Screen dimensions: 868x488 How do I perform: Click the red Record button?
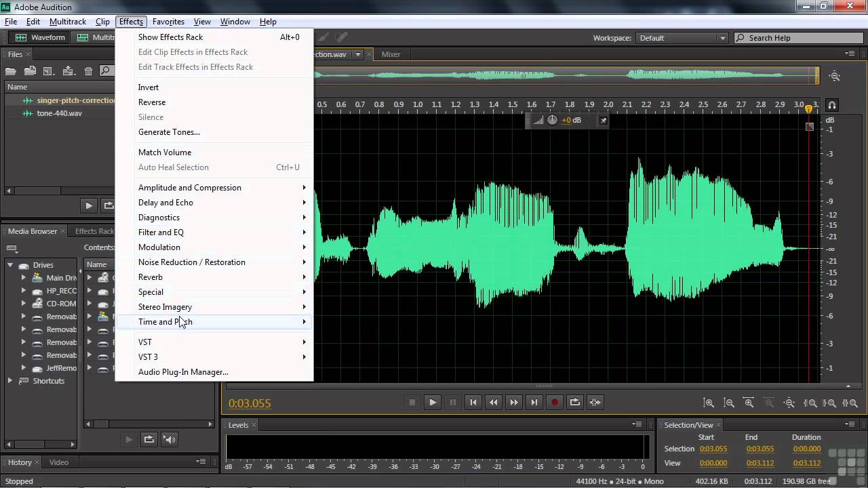click(x=555, y=402)
